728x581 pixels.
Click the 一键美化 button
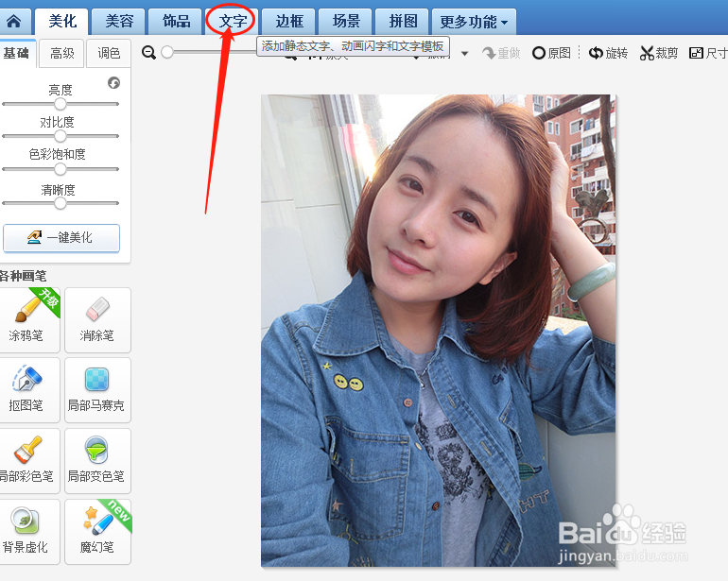(61, 238)
